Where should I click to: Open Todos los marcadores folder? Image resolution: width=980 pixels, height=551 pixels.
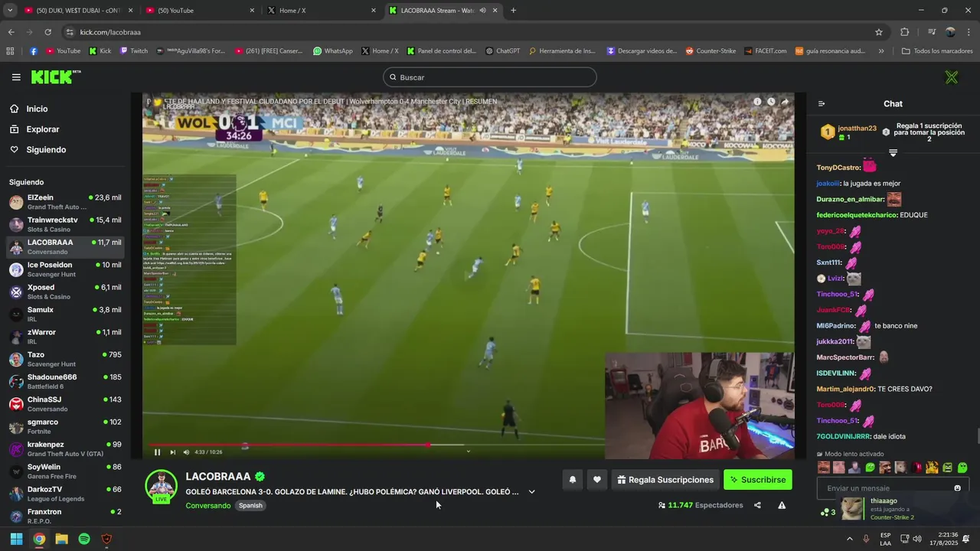(x=938, y=51)
